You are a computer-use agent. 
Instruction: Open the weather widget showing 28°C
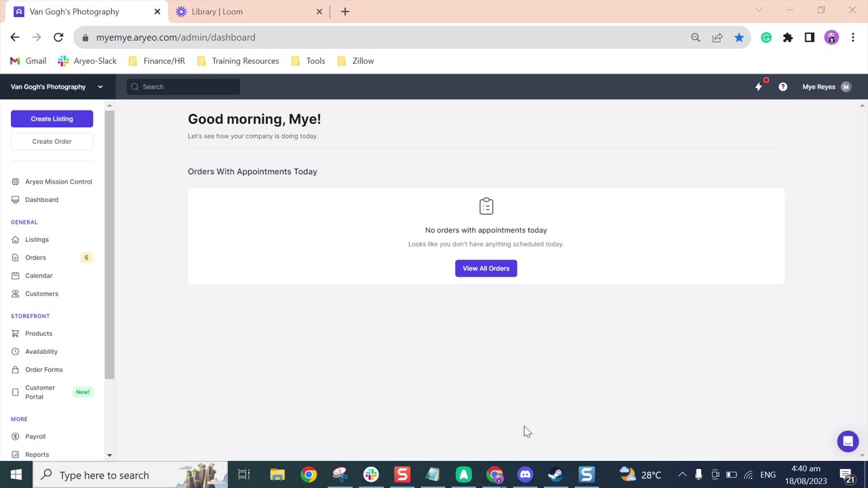pos(640,474)
